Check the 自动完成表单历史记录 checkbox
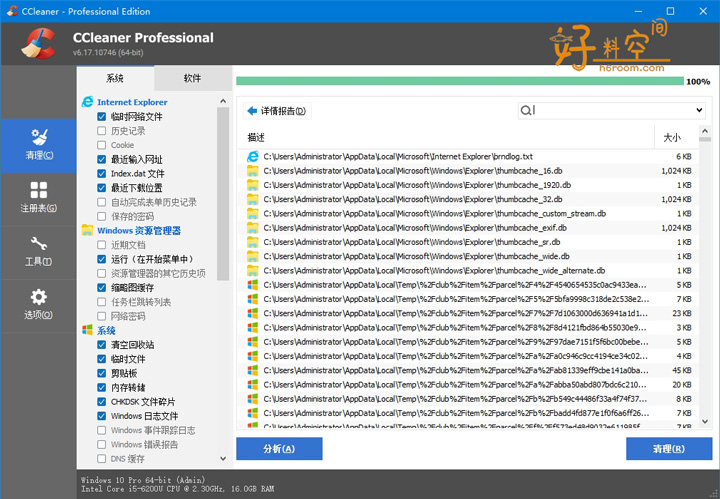 point(101,202)
